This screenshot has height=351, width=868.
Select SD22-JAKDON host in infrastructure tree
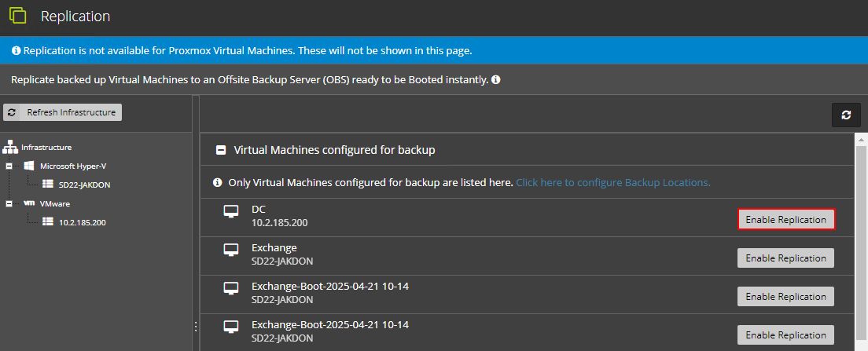(84, 185)
